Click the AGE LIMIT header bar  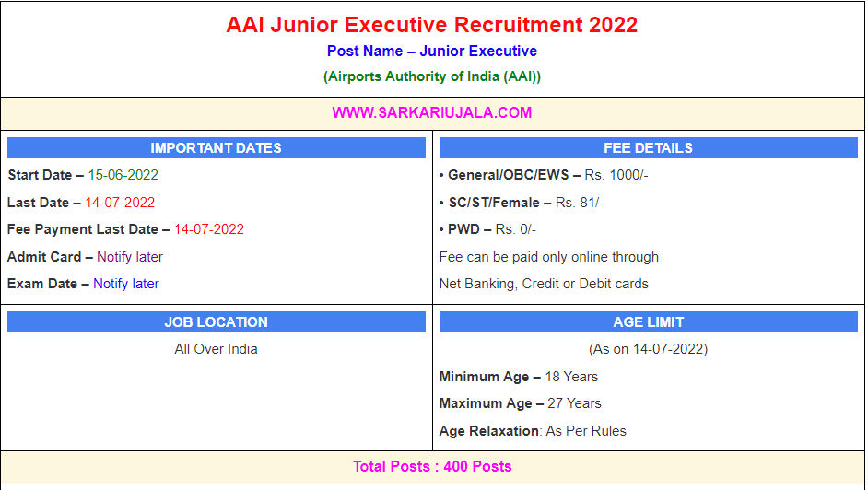[x=648, y=322]
